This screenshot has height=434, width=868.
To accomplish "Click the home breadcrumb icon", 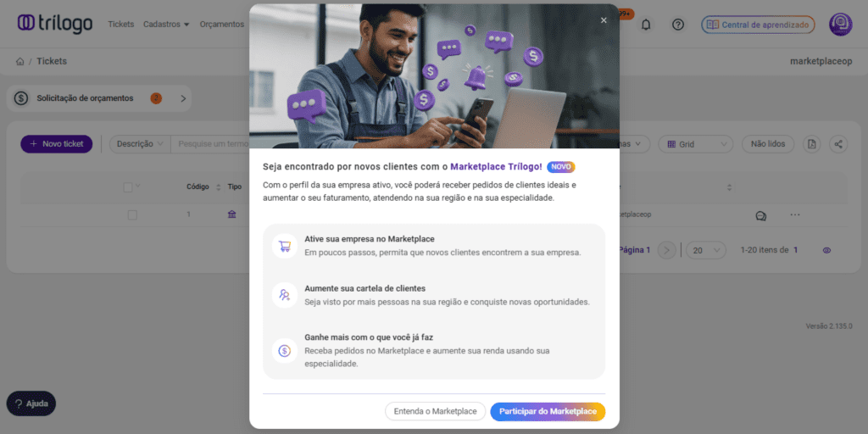I will click(20, 61).
